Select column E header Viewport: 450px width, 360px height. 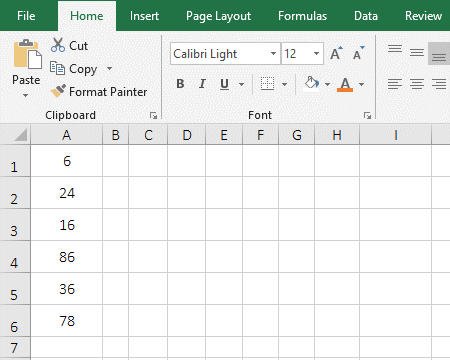tap(224, 135)
